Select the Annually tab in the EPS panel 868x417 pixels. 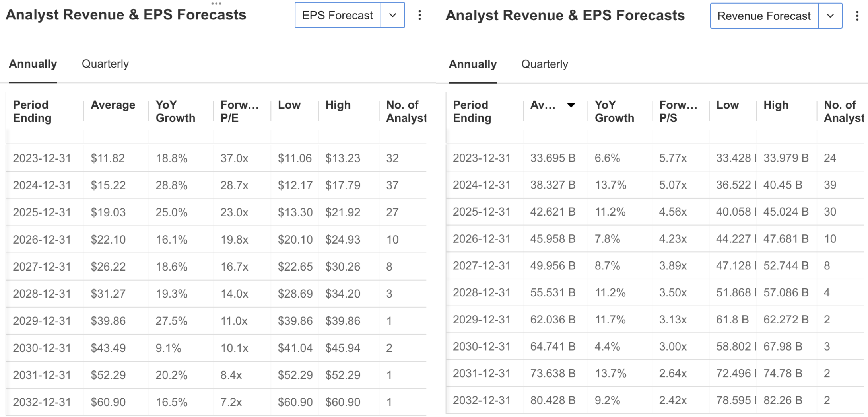pos(33,64)
